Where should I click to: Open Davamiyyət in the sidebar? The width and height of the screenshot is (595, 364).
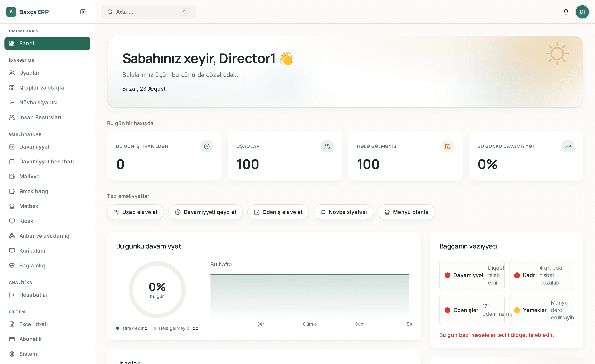point(47,147)
